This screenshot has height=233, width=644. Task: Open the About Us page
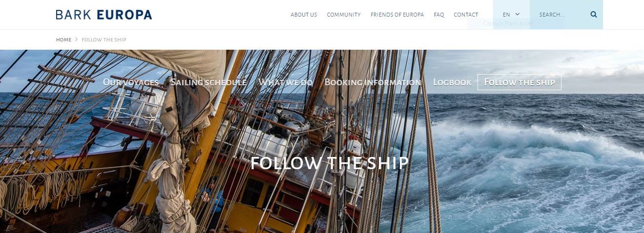(304, 15)
